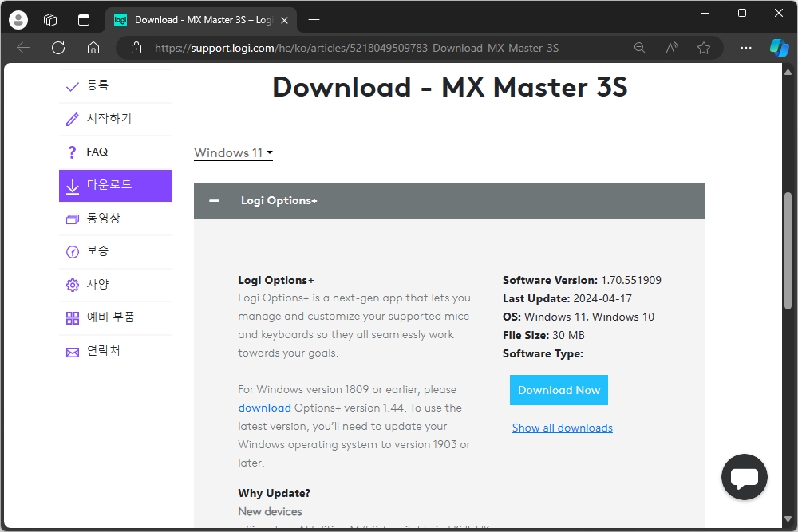Screen dimensions: 798x532
Task: Click the grid icon beside 예비 부품
Action: (73, 318)
